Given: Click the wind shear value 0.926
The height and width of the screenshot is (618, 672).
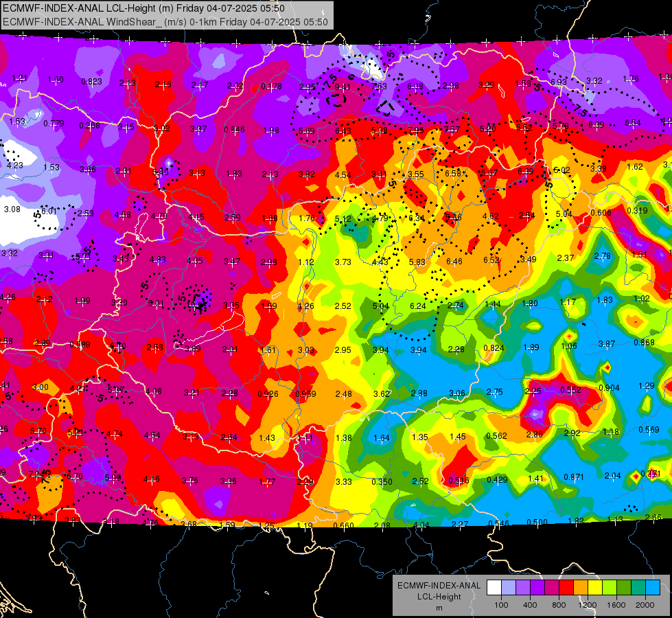Looking at the screenshot, I should coord(268,393).
